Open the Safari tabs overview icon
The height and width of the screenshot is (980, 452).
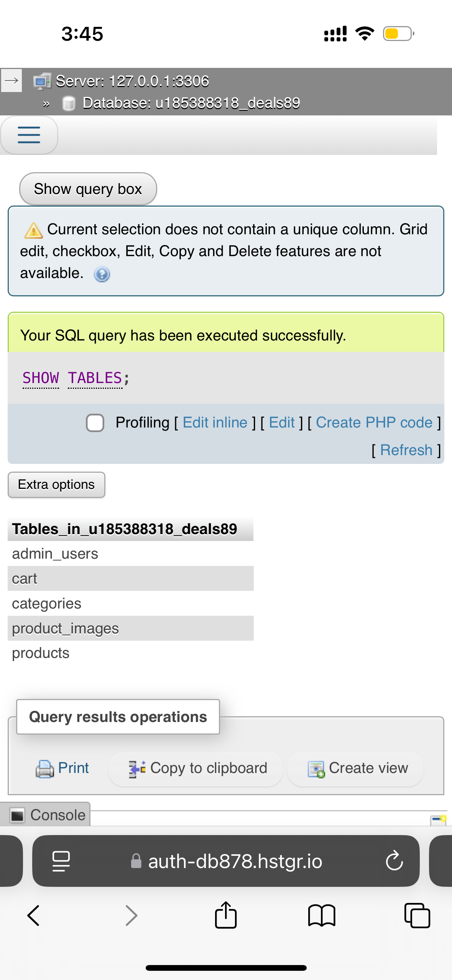[x=417, y=915]
